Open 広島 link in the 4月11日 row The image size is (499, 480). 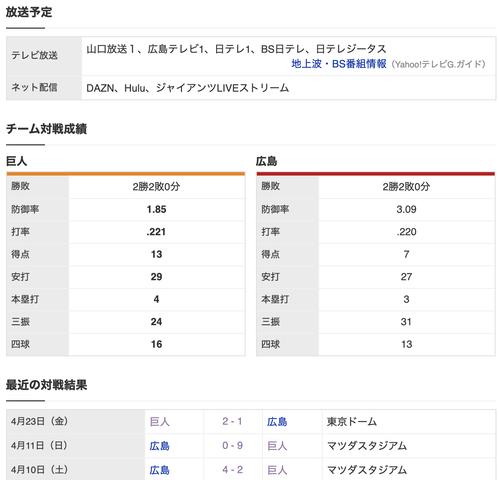pyautogui.click(x=160, y=446)
